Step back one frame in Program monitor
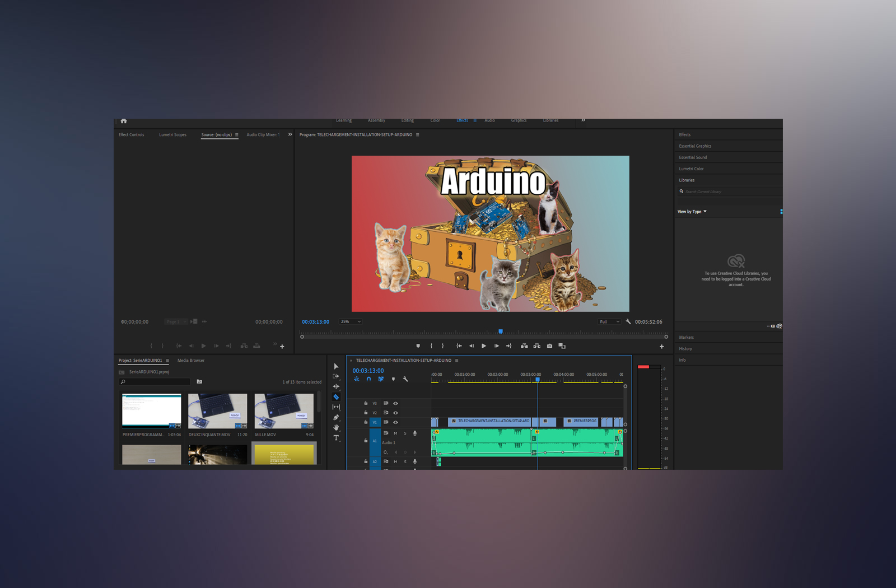The height and width of the screenshot is (588, 896). (x=472, y=346)
